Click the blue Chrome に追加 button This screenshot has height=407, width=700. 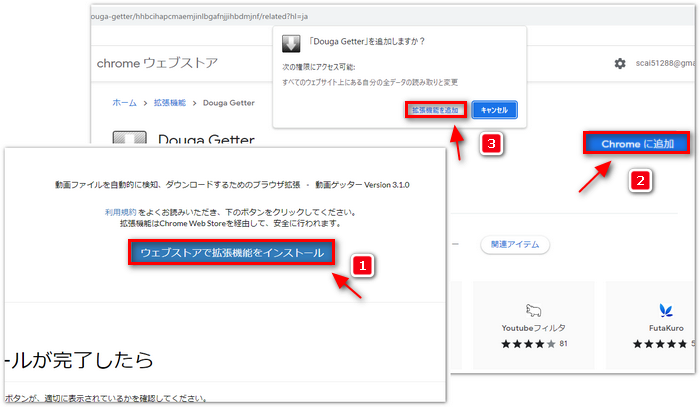point(636,144)
